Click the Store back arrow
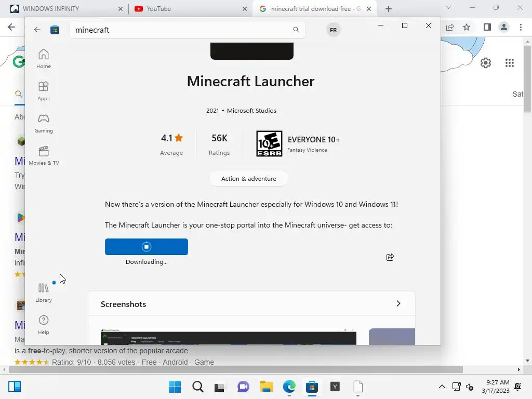 point(37,30)
